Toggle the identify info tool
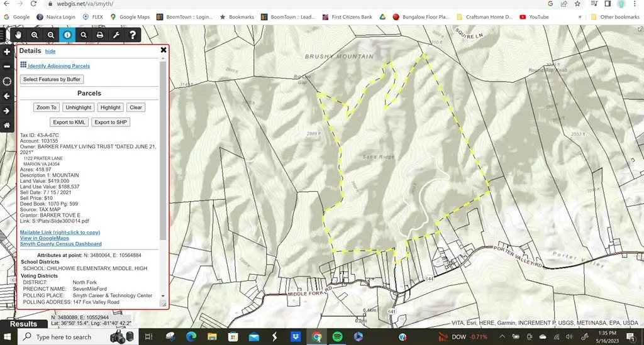 [x=67, y=35]
